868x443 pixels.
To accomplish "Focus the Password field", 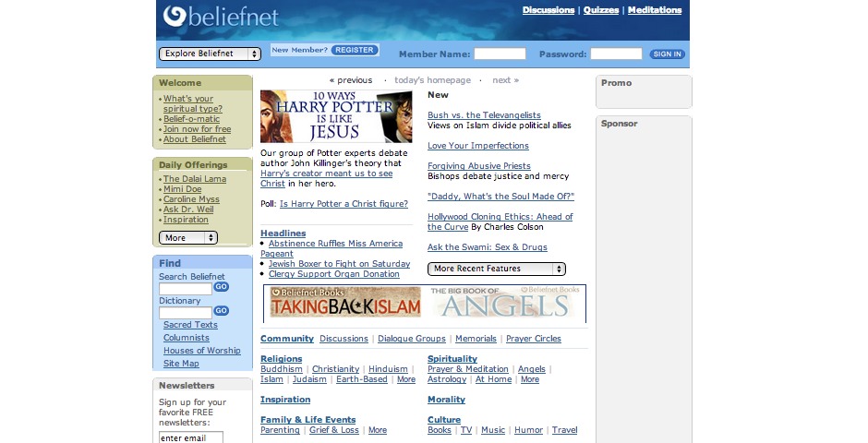I will tap(616, 54).
